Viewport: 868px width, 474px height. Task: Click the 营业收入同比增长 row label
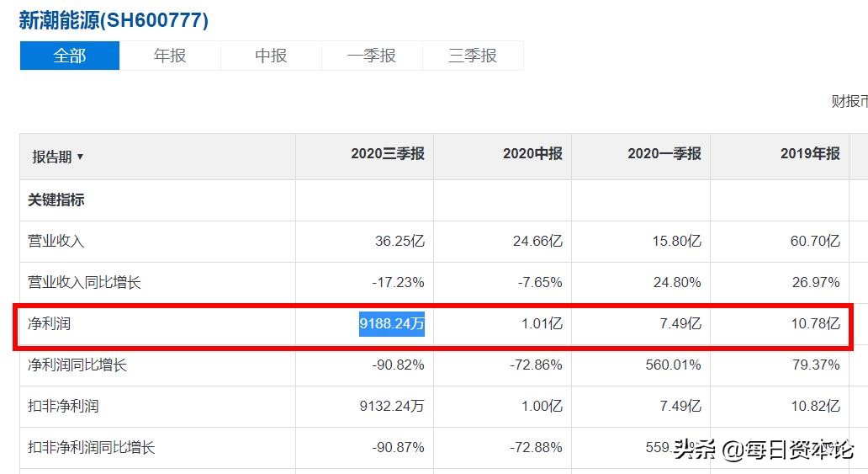pyautogui.click(x=84, y=282)
